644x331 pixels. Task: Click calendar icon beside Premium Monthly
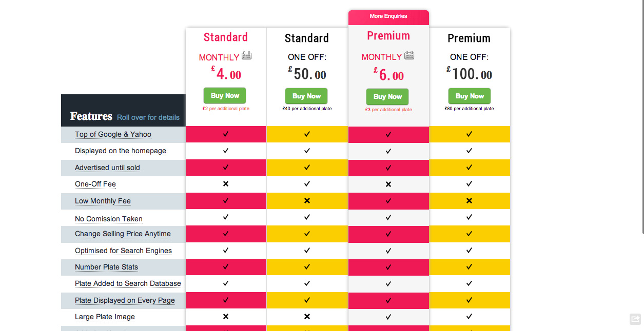point(409,55)
